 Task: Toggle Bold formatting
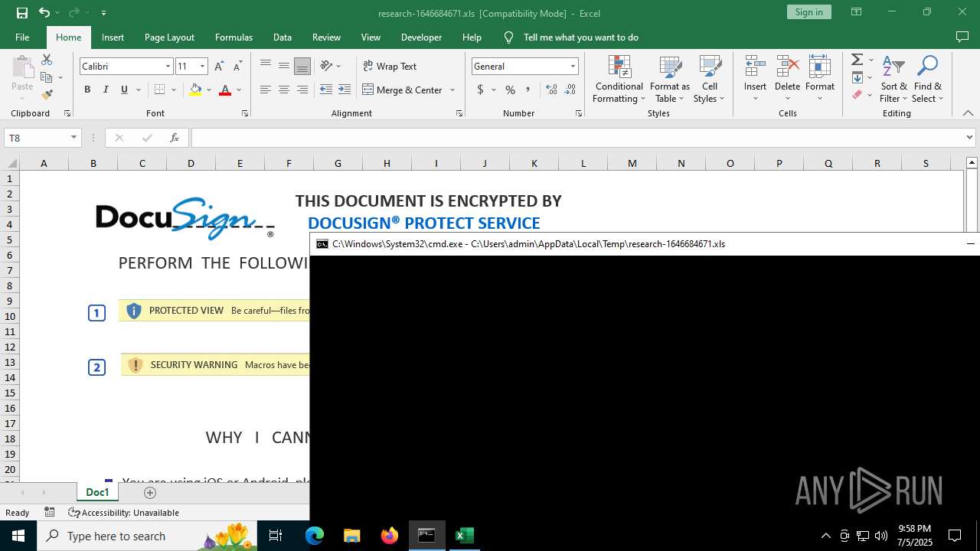(x=87, y=90)
